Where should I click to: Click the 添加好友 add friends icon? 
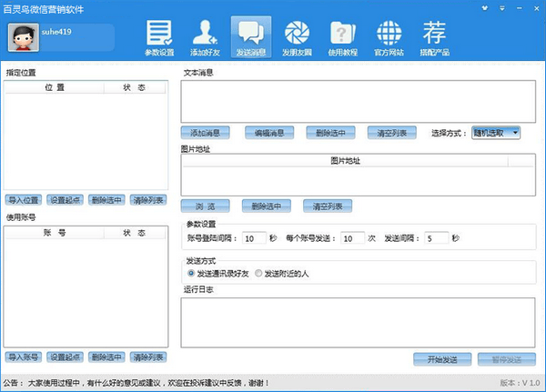[x=204, y=36]
